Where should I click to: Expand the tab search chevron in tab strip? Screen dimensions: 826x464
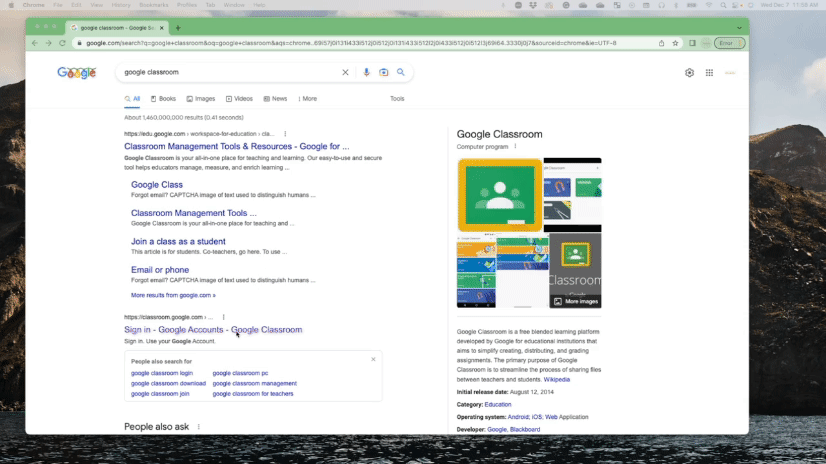(739, 28)
